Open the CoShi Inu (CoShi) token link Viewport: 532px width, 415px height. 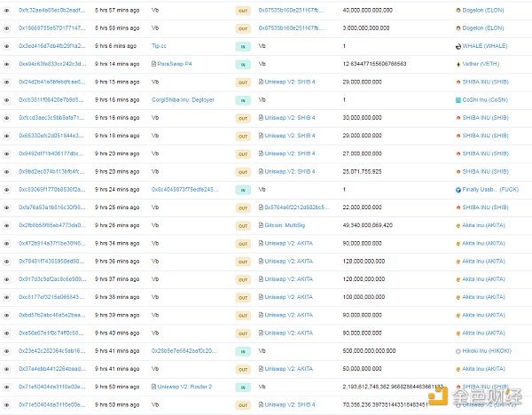click(x=485, y=100)
